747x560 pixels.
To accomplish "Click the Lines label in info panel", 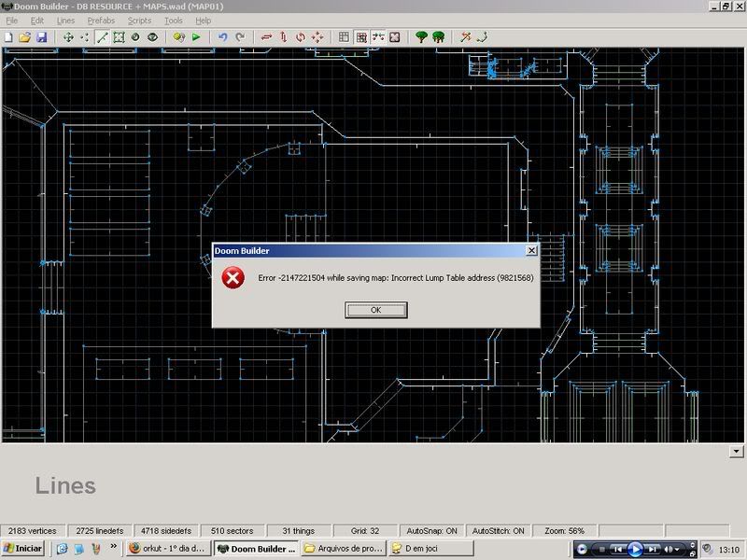I will click(65, 485).
